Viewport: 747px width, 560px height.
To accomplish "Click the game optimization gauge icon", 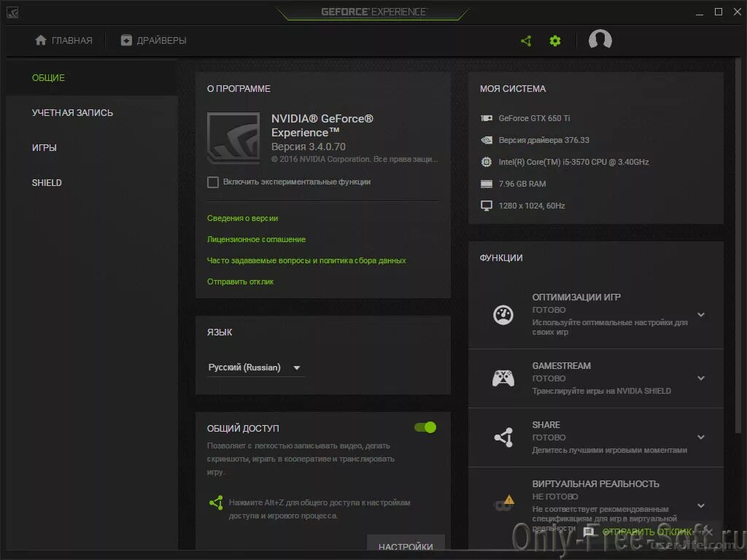I will tap(503, 315).
